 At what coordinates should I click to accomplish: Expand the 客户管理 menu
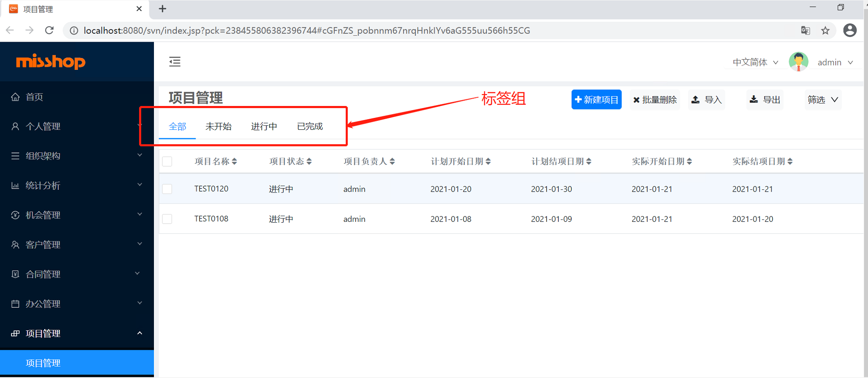[139, 244]
